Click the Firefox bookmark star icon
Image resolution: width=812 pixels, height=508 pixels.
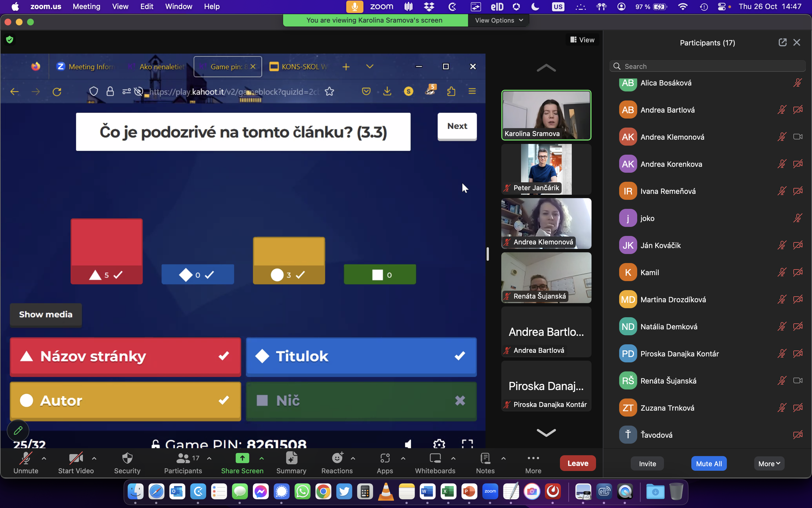(x=330, y=91)
